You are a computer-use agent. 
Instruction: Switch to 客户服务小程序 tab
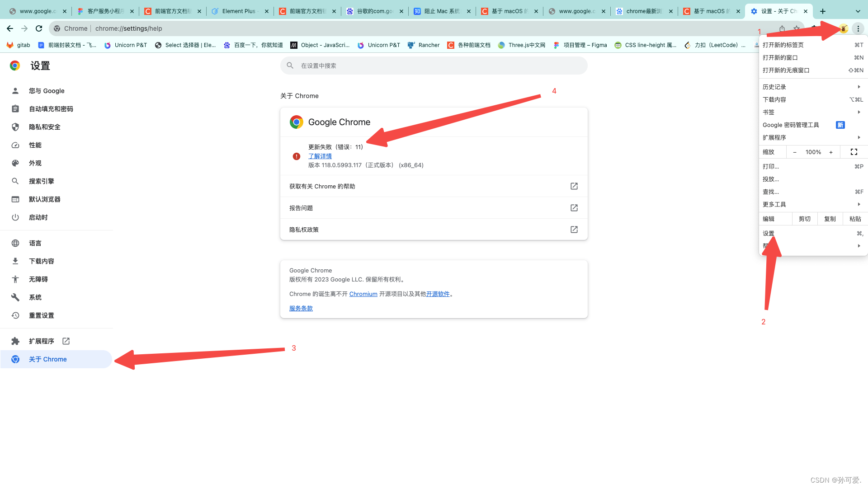105,11
